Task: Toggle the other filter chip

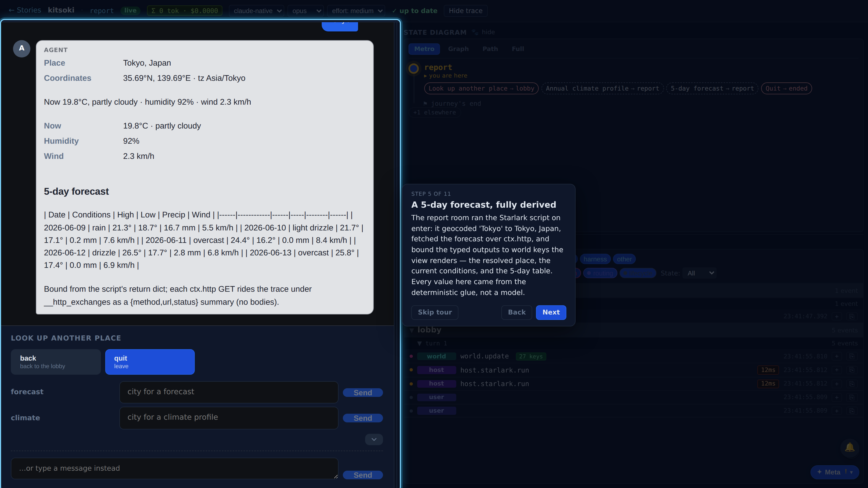Action: 624,259
